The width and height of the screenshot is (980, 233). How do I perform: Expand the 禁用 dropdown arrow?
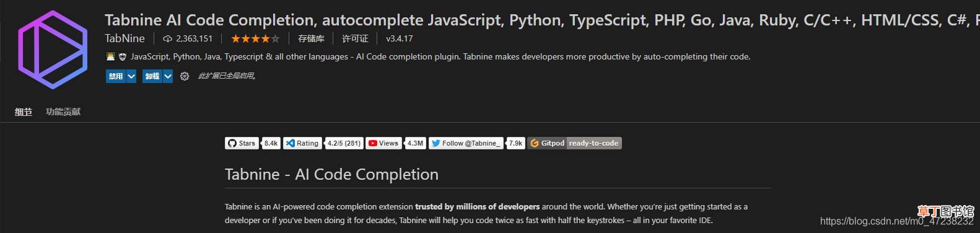[131, 76]
